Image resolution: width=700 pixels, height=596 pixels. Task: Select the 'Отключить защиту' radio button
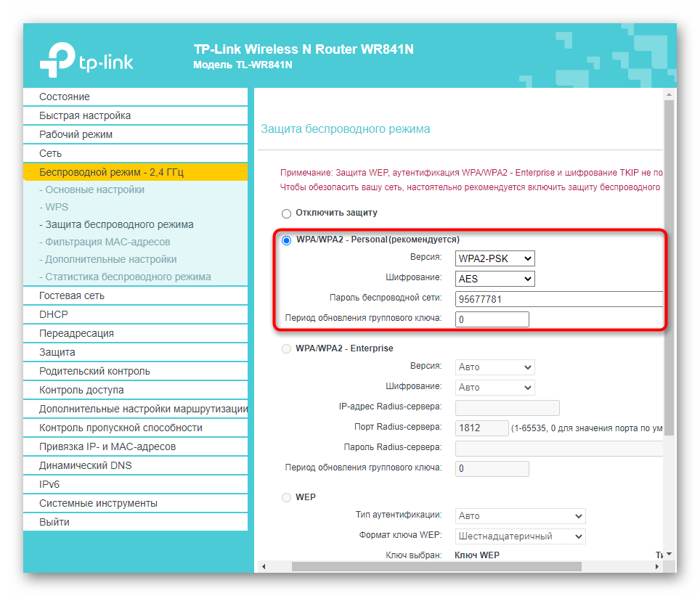286,213
